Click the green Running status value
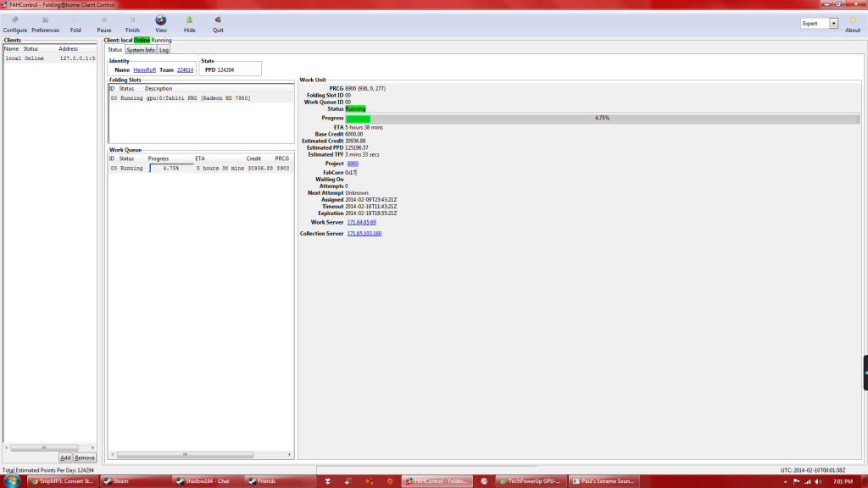This screenshot has height=488, width=868. (x=355, y=109)
